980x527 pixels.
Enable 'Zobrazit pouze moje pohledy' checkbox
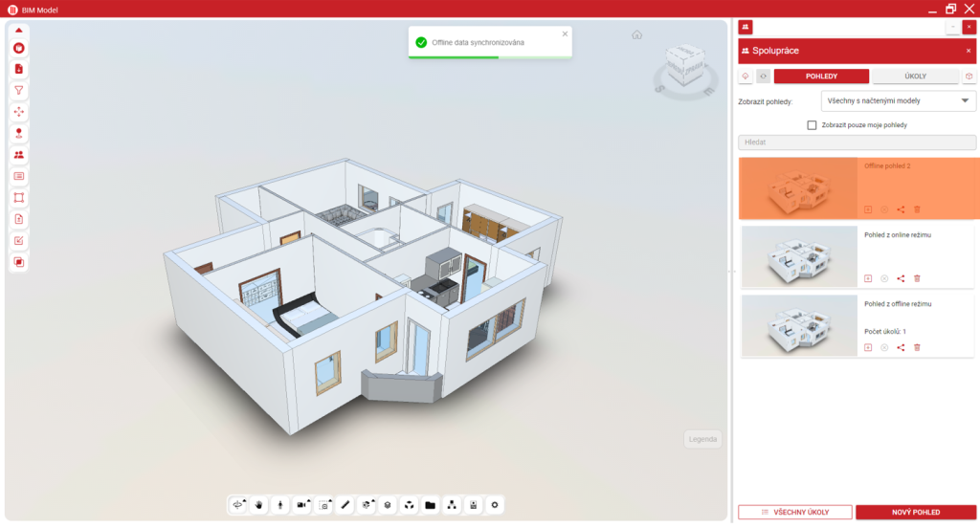812,125
